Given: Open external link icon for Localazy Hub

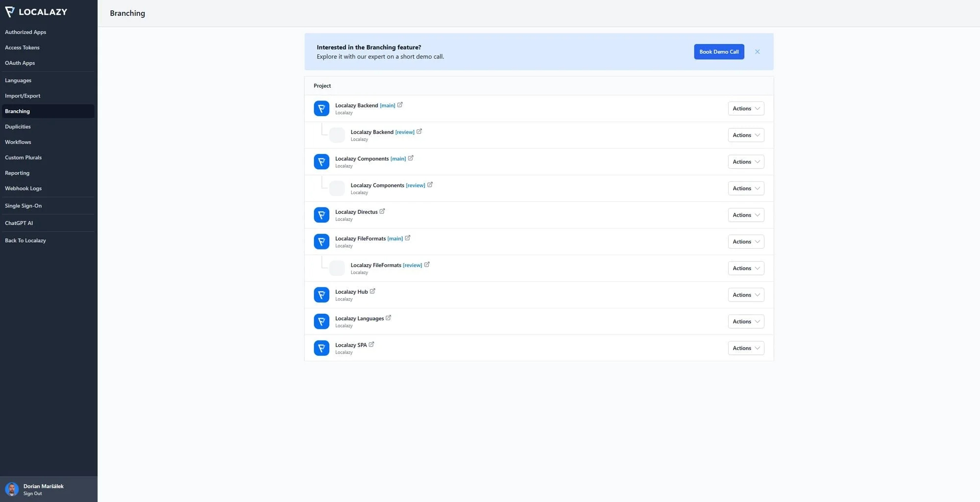Looking at the screenshot, I should [372, 291].
